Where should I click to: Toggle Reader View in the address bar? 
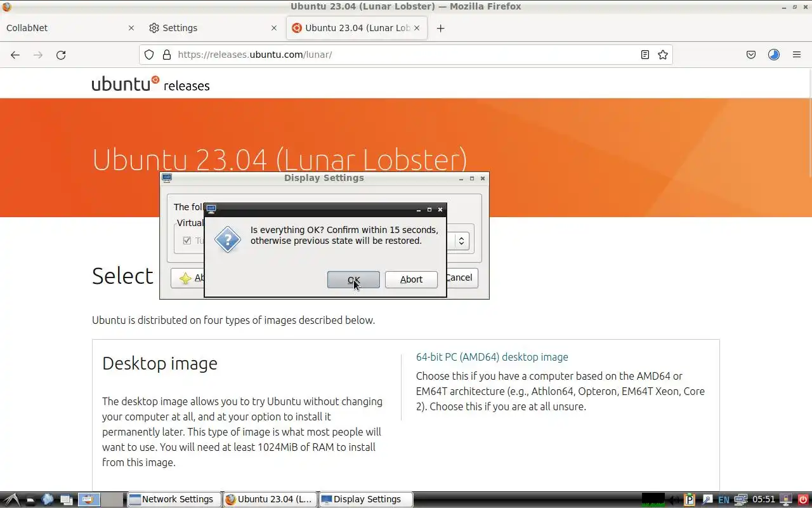click(x=645, y=55)
